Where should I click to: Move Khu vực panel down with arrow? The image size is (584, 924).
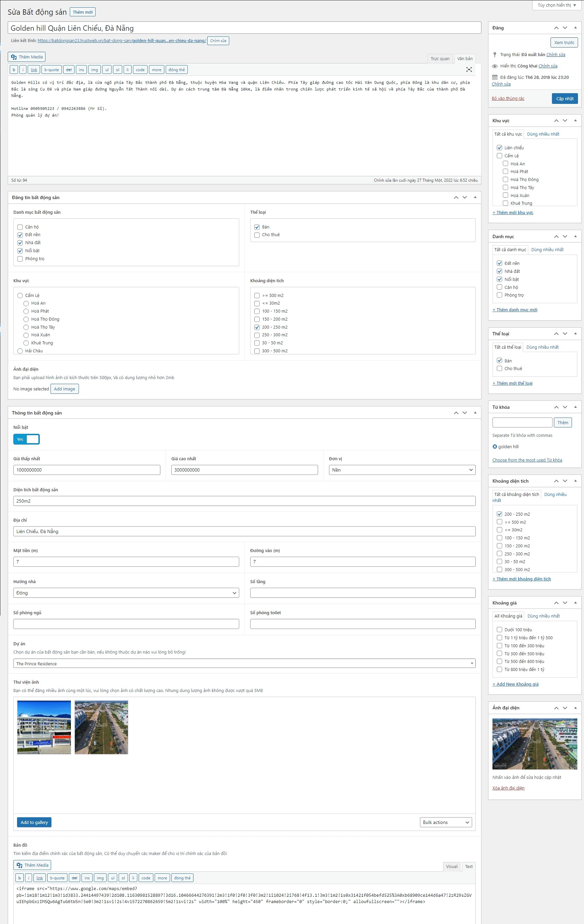[x=565, y=121]
